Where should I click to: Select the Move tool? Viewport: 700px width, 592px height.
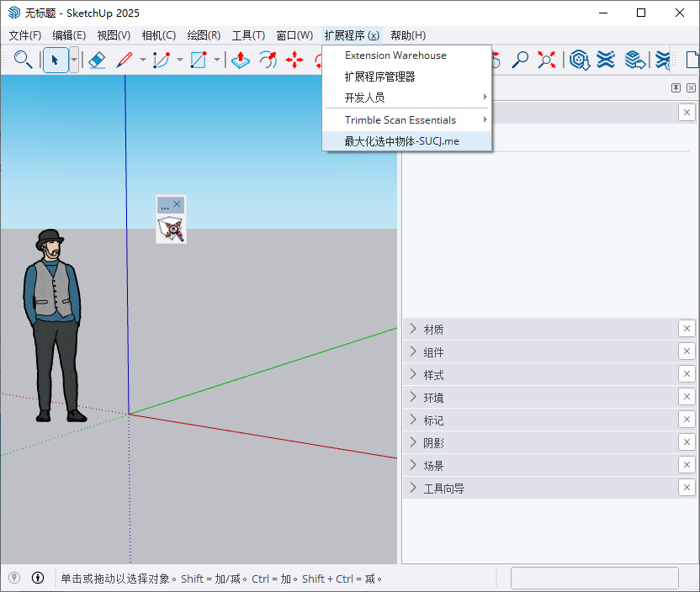coord(294,60)
